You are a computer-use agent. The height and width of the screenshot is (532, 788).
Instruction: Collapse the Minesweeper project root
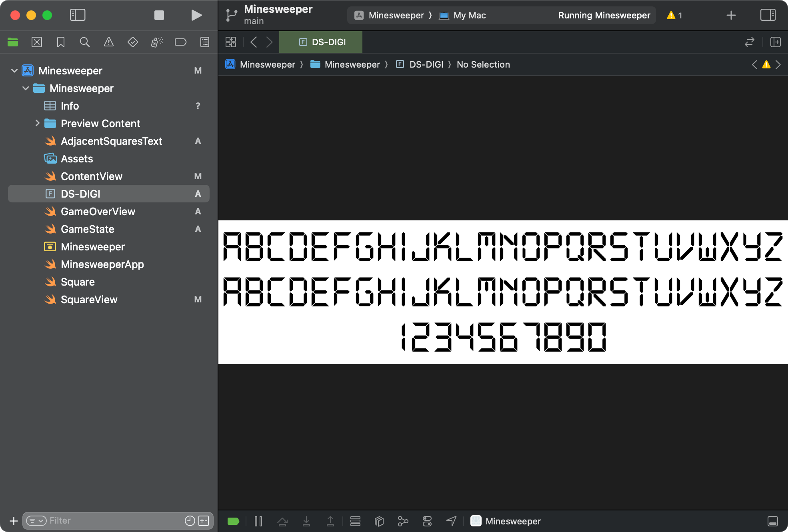click(14, 70)
